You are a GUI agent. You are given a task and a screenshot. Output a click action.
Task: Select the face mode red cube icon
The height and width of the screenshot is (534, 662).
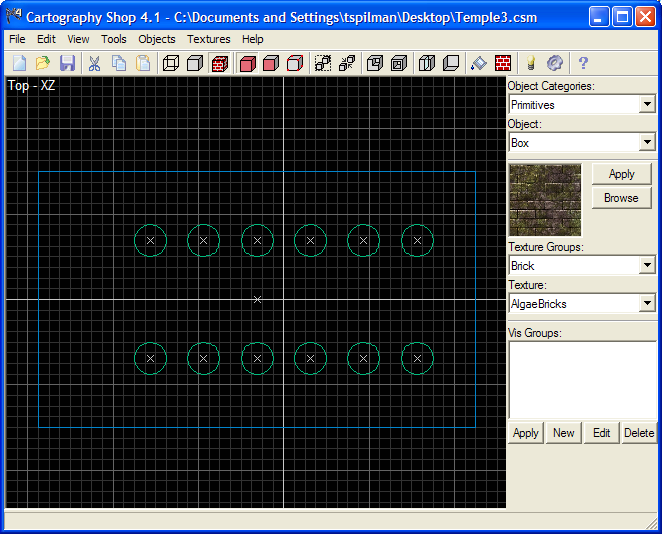tap(271, 63)
